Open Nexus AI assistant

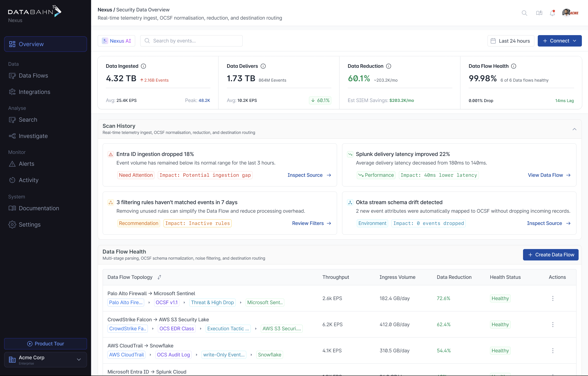(x=116, y=41)
